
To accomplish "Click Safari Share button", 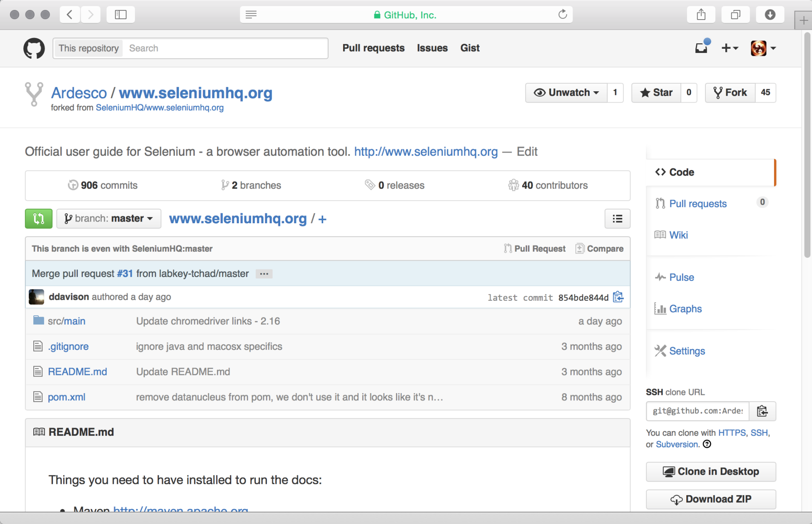I will (x=701, y=15).
